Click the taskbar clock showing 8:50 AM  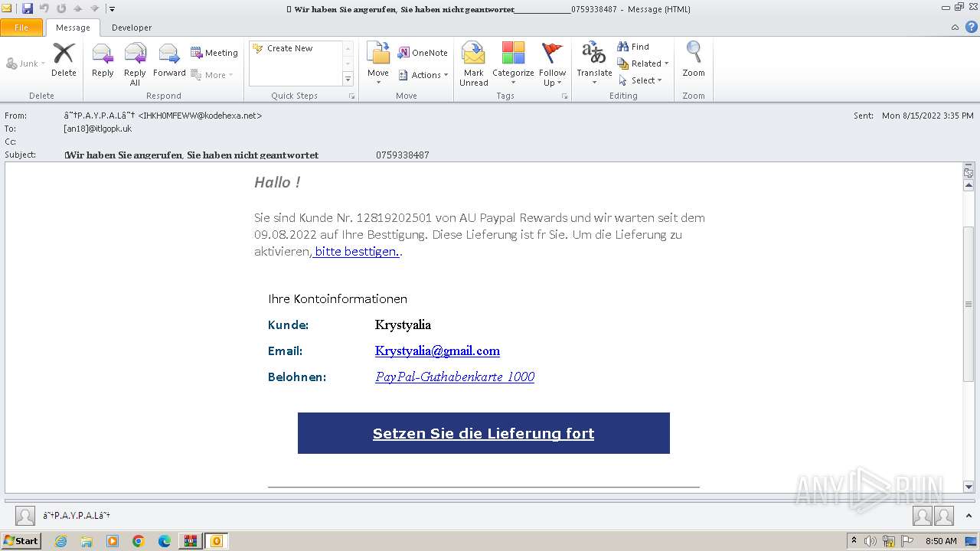(941, 541)
